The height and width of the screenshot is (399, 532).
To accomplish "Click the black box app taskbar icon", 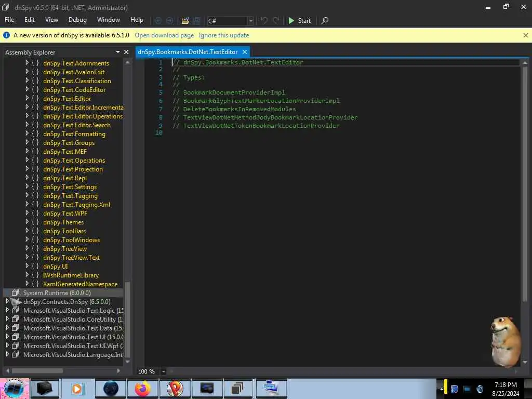I will (45, 389).
